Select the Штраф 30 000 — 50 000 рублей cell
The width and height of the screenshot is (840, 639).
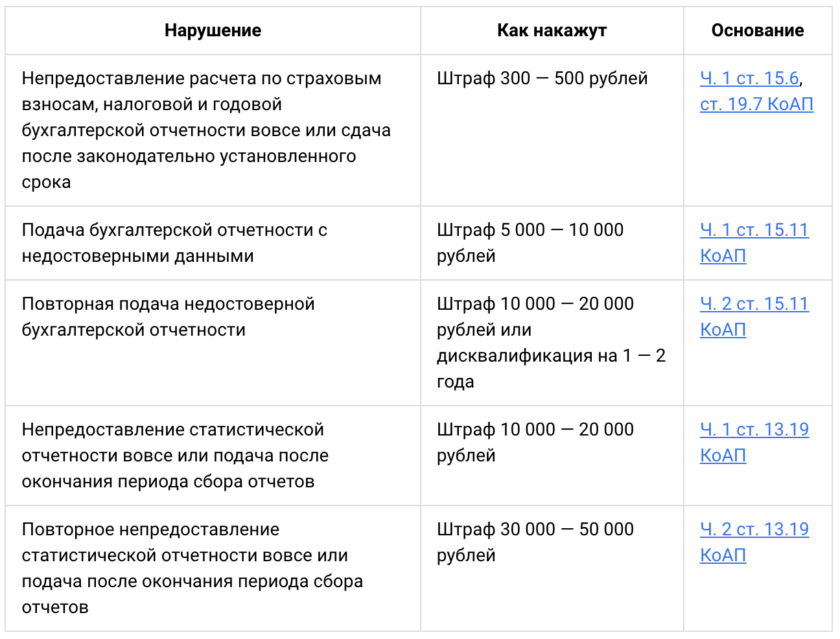pos(552,568)
